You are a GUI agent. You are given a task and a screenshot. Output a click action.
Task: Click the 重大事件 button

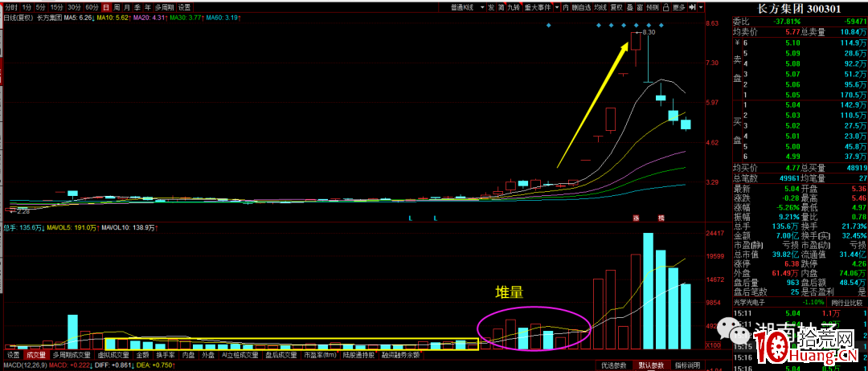538,7
